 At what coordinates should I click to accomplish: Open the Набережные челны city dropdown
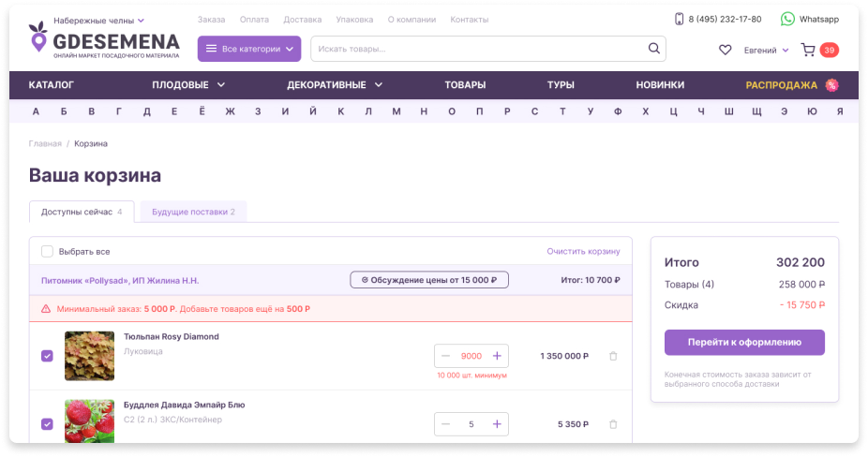click(98, 20)
